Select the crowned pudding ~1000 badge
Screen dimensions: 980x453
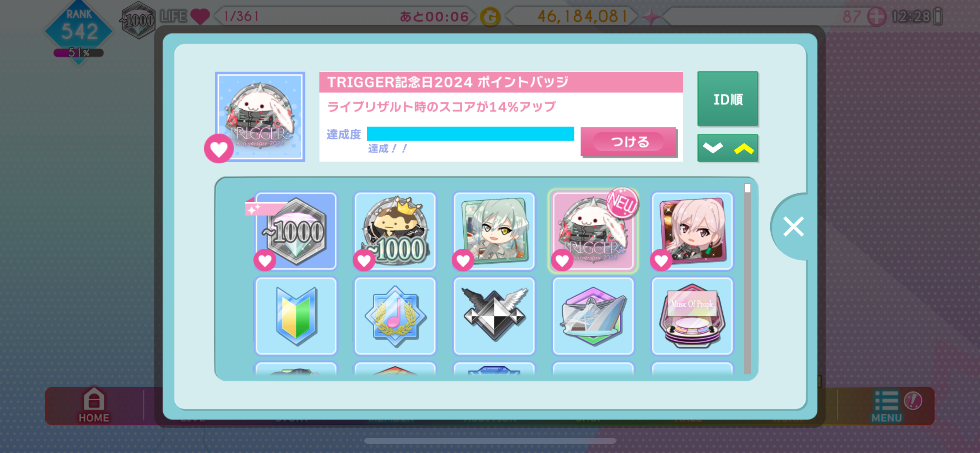[395, 231]
